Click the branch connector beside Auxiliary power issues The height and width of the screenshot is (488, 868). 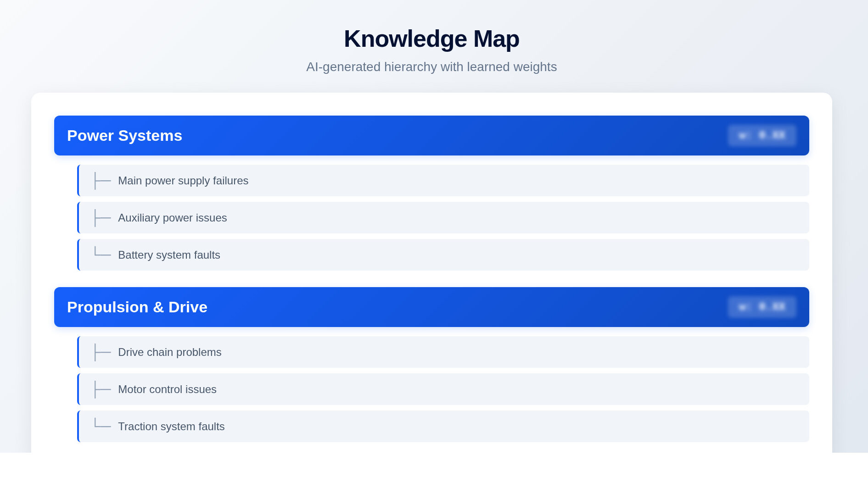(102, 218)
